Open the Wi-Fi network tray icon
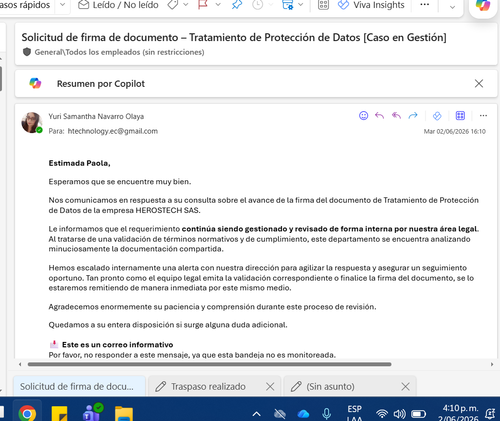 point(382,414)
